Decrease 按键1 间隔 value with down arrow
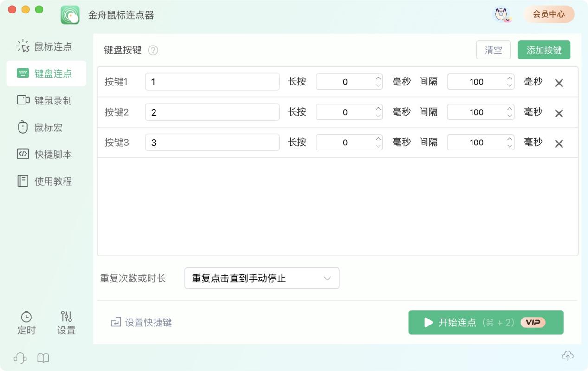588x371 pixels. (x=510, y=85)
